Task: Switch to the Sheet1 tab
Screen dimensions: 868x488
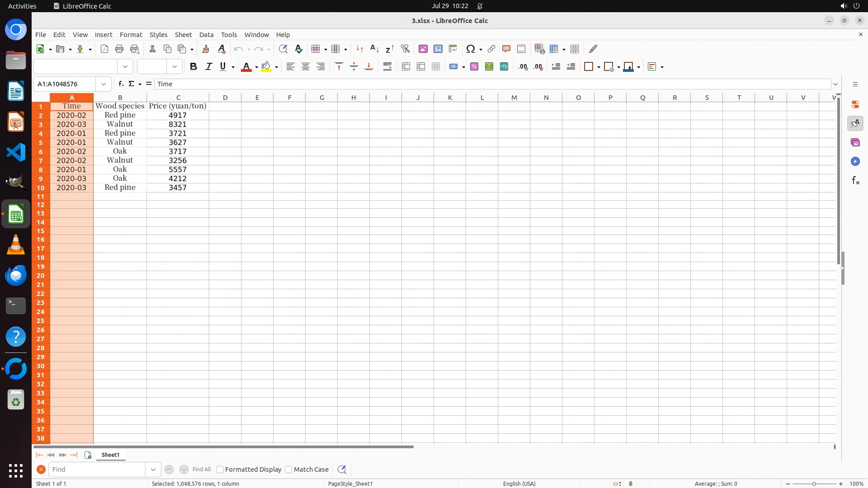Action: pyautogui.click(x=110, y=455)
